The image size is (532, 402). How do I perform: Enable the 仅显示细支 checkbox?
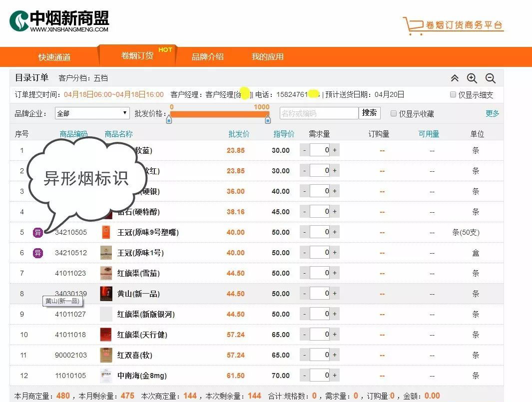click(x=453, y=95)
